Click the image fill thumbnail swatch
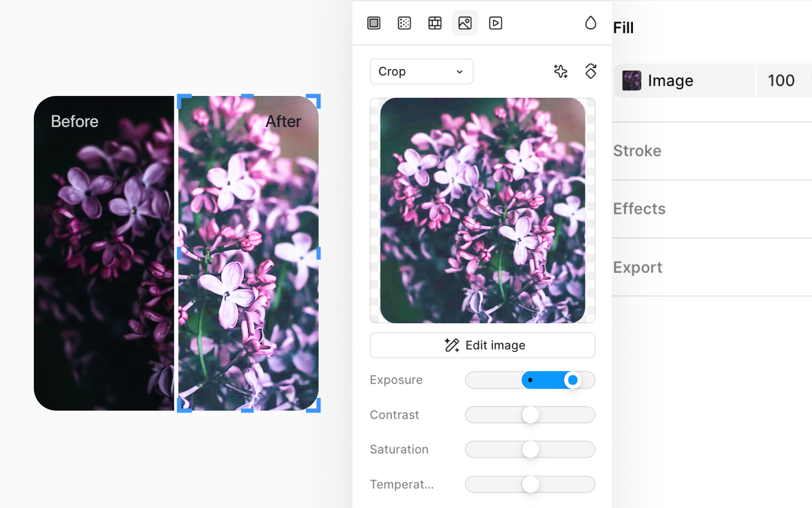 (x=631, y=80)
